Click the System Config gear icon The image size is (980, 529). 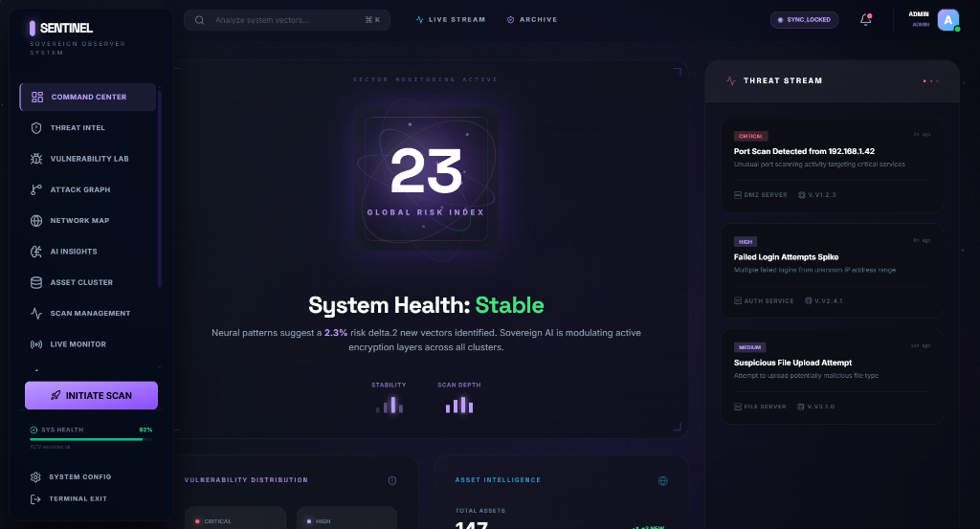(x=35, y=477)
